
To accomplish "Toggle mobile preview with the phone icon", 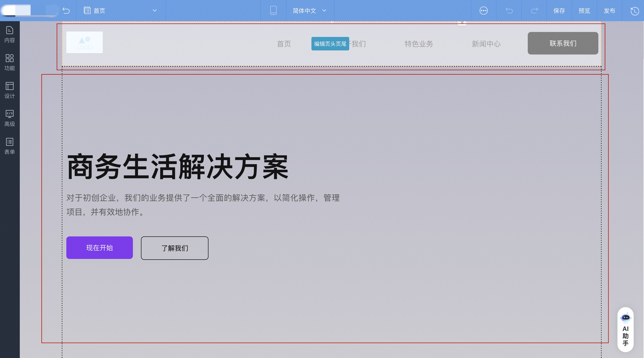I will pyautogui.click(x=273, y=11).
